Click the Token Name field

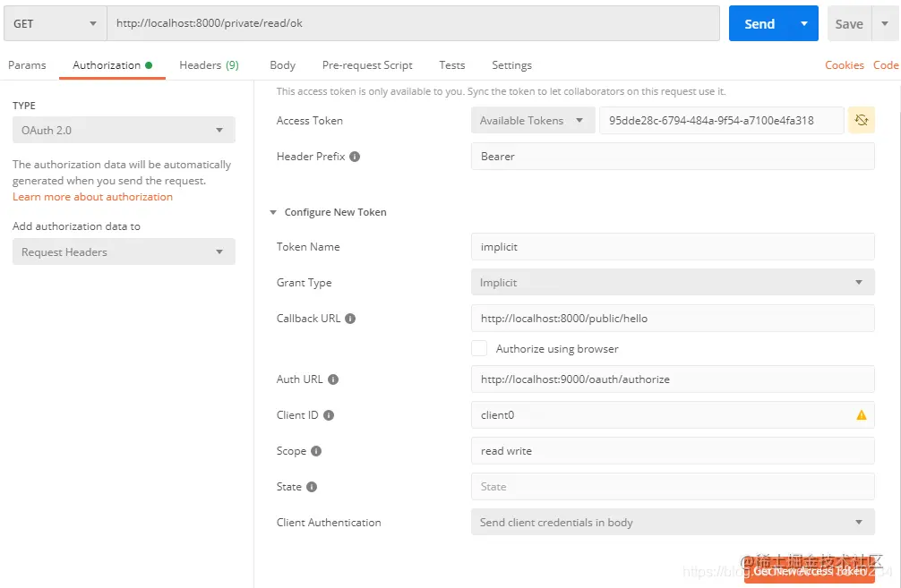click(673, 247)
